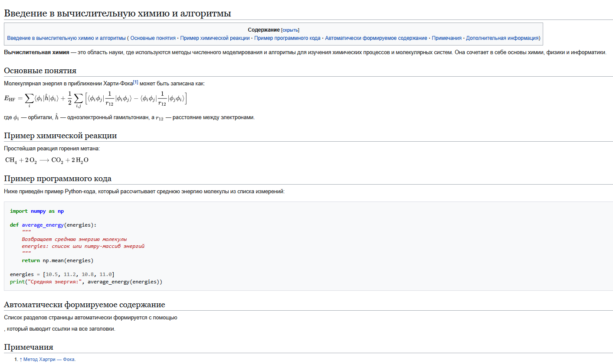Jump to 'Основные понятия' from the contents
The height and width of the screenshot is (364, 613).
pos(153,38)
